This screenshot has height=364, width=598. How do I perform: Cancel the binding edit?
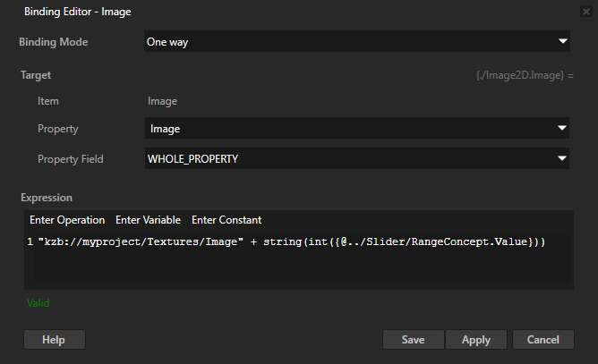[542, 340]
